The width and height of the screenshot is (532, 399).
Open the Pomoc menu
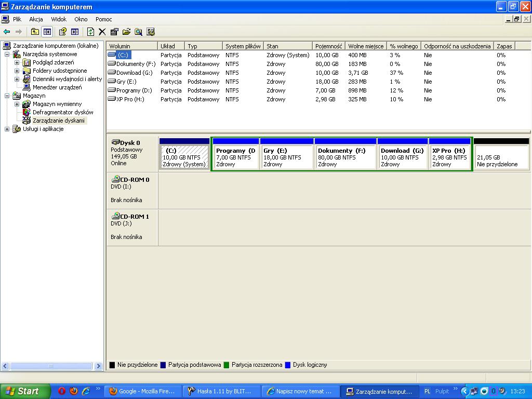tap(103, 19)
